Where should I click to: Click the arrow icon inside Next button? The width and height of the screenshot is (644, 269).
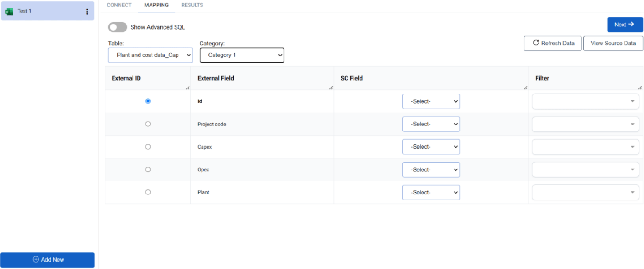tap(631, 24)
